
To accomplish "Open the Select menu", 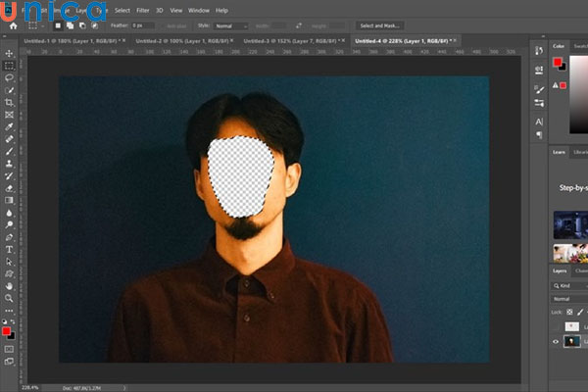I will [x=122, y=11].
